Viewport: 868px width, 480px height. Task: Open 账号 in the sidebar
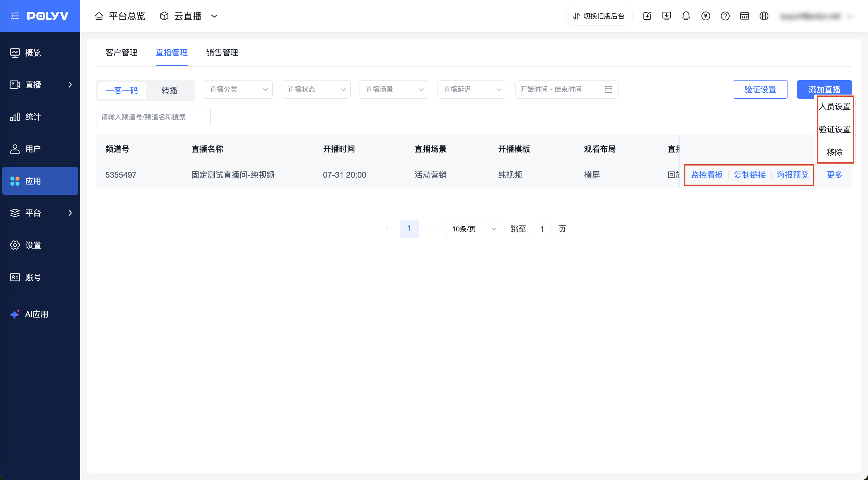[x=40, y=277]
